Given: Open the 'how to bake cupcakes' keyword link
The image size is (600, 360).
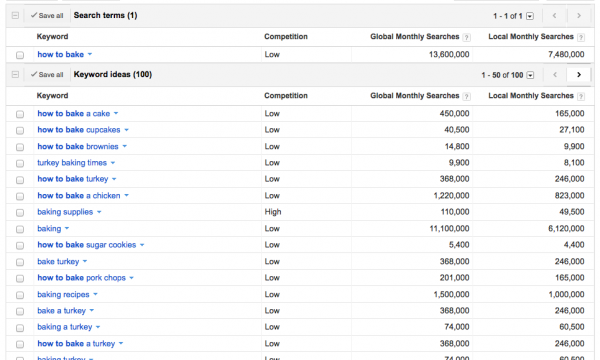Looking at the screenshot, I should click(x=79, y=130).
